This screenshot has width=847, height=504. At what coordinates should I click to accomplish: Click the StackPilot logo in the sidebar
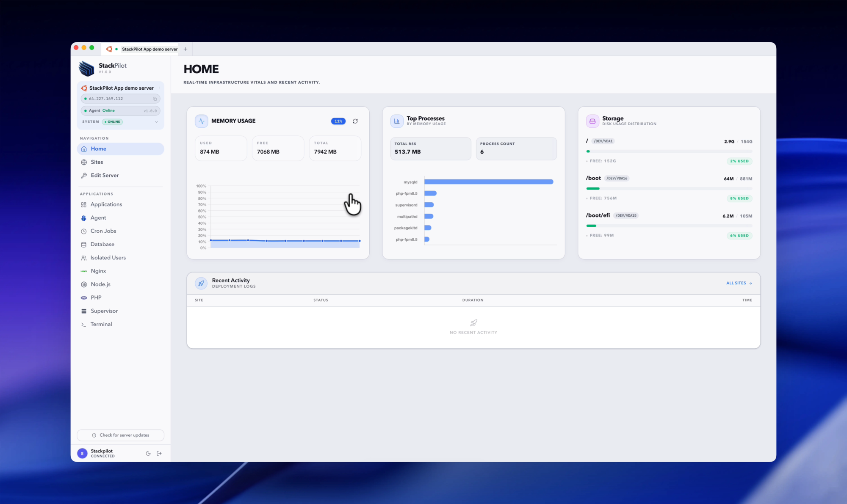pos(86,68)
